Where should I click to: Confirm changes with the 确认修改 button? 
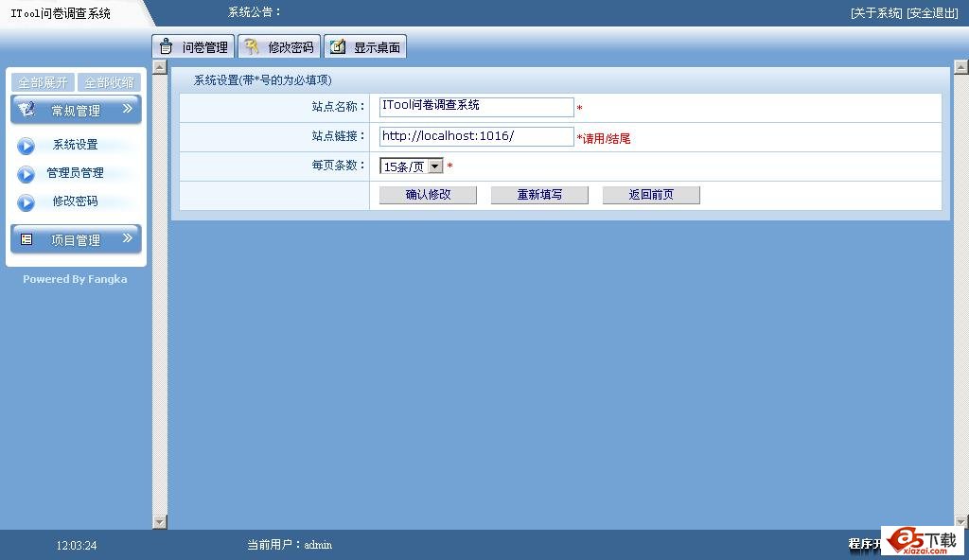pos(426,195)
